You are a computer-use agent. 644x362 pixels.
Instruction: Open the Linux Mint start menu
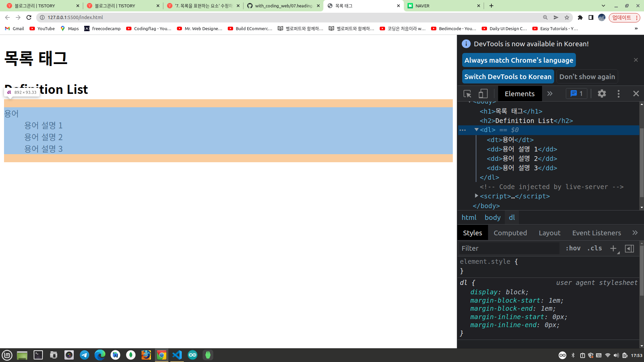(x=7, y=355)
